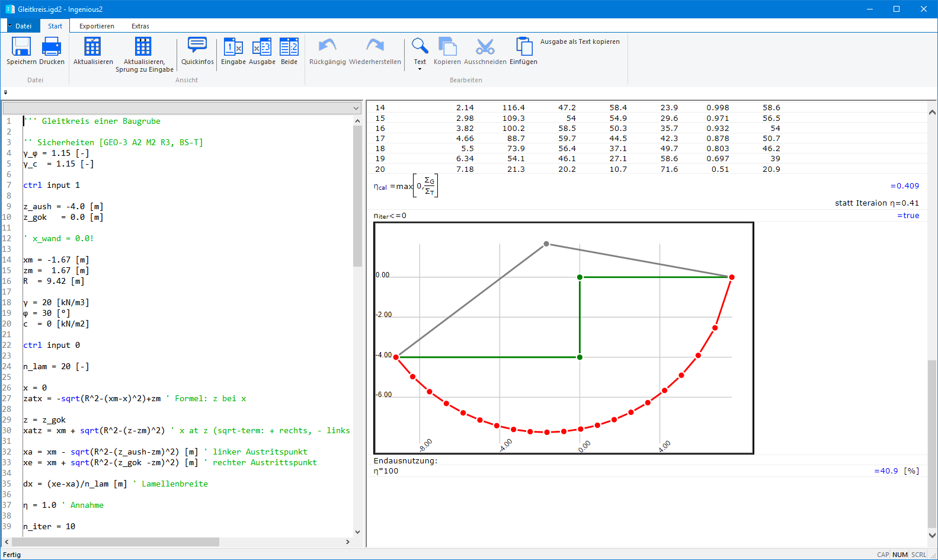This screenshot has height=560, width=938.
Task: Select the Exportieren ribbon tab
Action: [x=97, y=26]
